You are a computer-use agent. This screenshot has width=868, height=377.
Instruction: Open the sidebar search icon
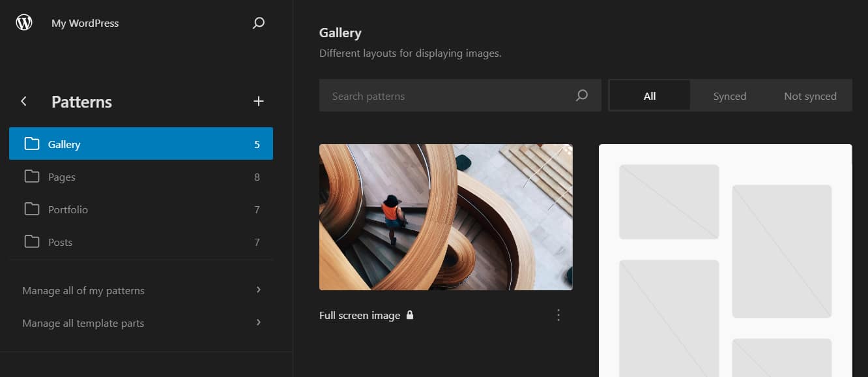258,23
